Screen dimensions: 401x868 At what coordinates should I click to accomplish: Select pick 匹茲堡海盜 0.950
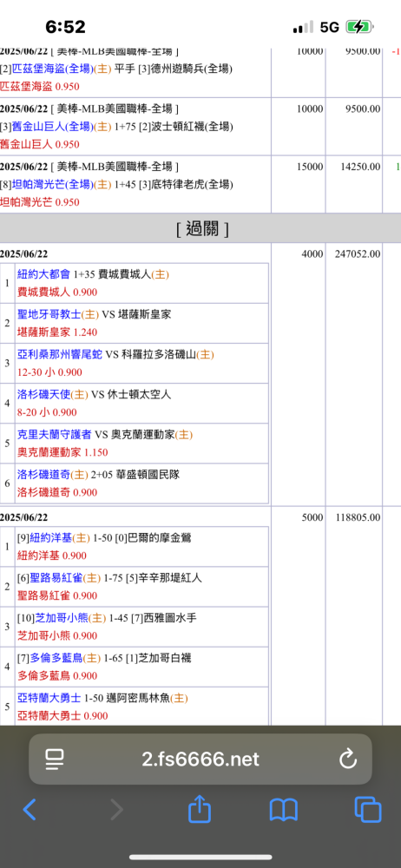pyautogui.click(x=40, y=86)
